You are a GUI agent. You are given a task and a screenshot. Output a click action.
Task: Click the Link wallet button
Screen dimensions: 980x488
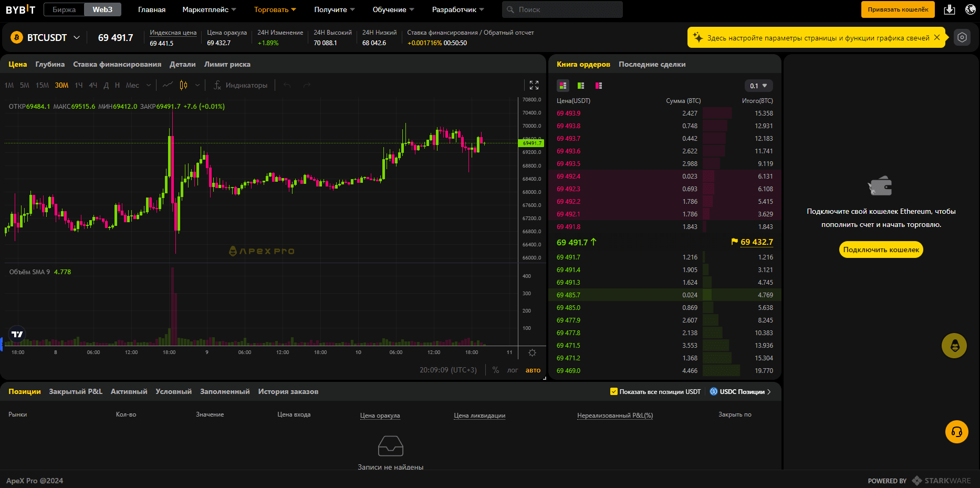[898, 9]
